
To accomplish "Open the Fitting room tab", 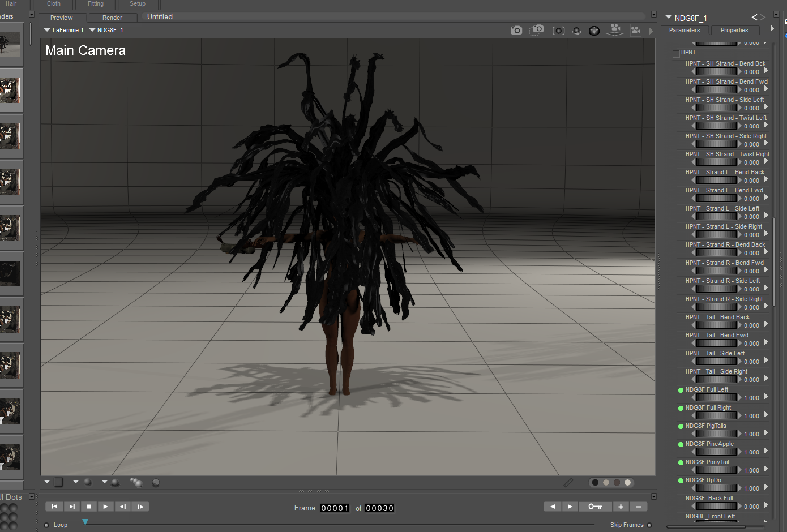I will tap(96, 4).
